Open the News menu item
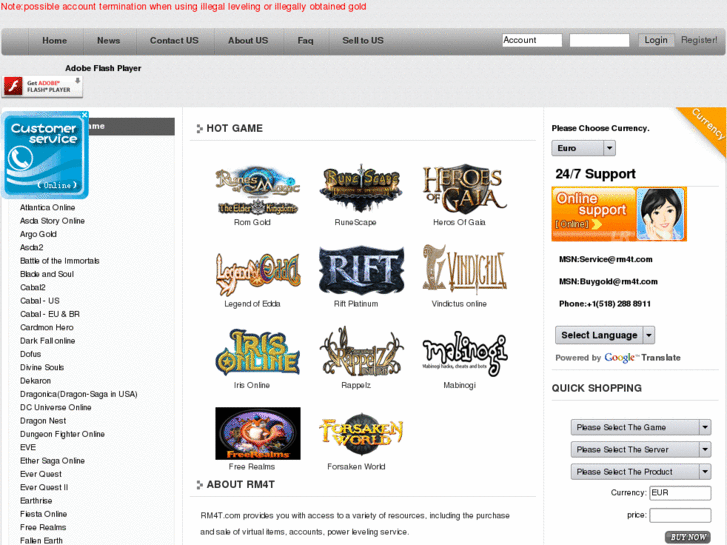The width and height of the screenshot is (727, 545). point(108,41)
